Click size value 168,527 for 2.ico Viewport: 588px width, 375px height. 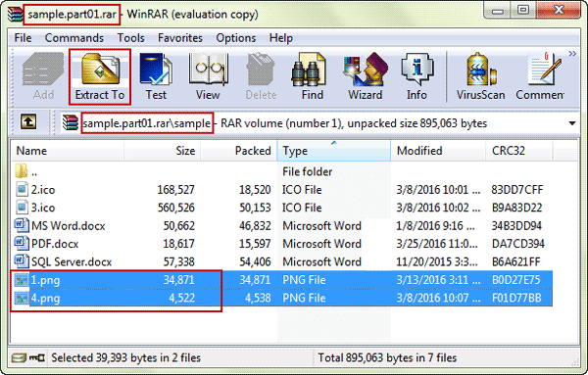(175, 190)
